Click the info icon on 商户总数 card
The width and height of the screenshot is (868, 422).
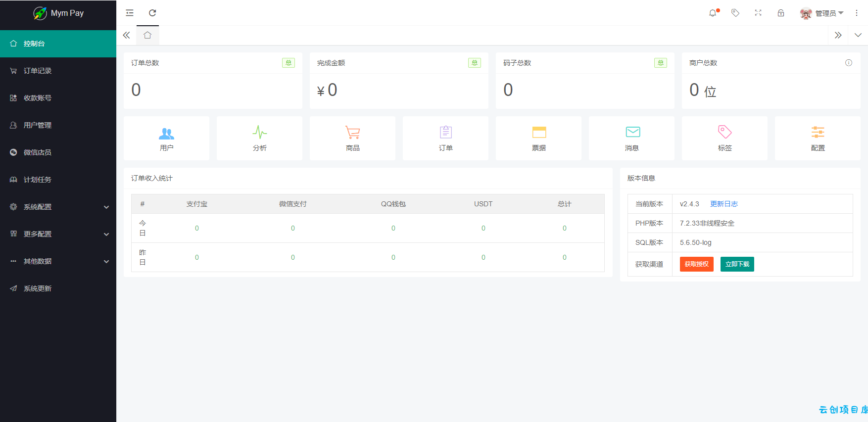tap(849, 63)
